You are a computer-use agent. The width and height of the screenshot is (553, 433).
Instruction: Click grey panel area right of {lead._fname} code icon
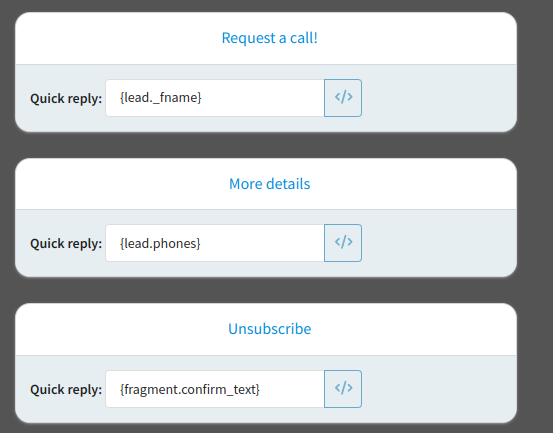(x=439, y=98)
